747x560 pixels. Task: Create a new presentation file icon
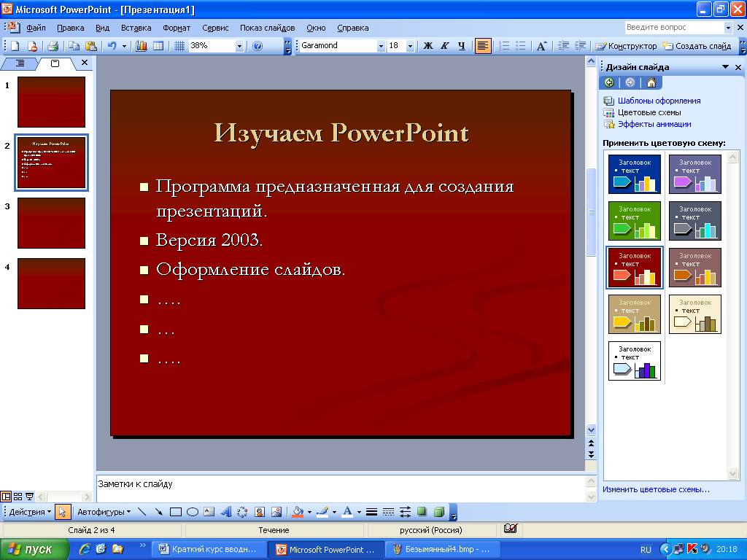[x=15, y=46]
